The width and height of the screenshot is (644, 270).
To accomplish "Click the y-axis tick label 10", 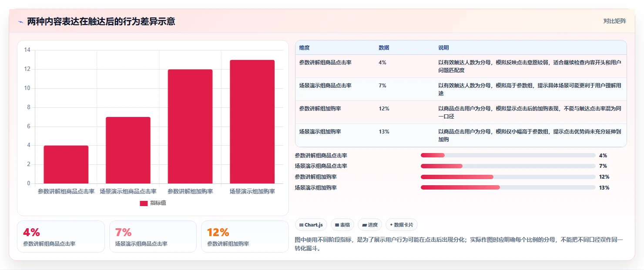I will (27, 88).
